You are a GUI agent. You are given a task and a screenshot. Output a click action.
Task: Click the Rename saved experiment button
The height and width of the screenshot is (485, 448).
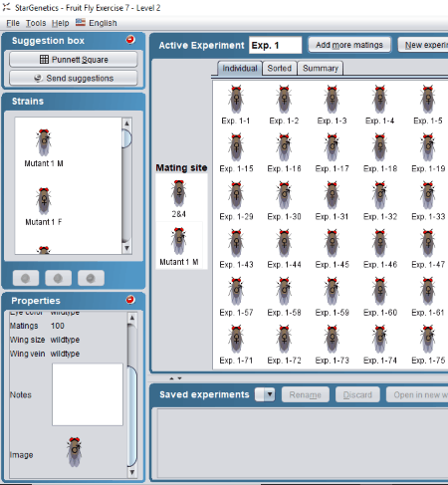[306, 394]
